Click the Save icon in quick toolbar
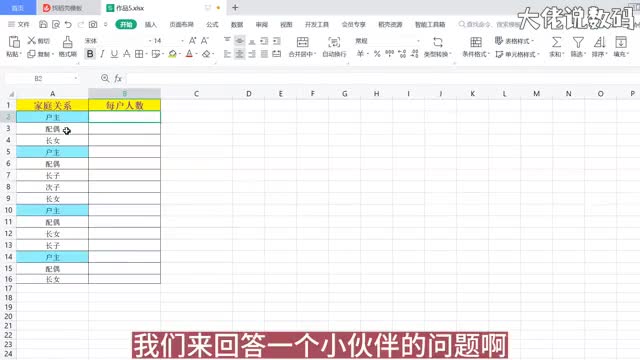 point(43,24)
